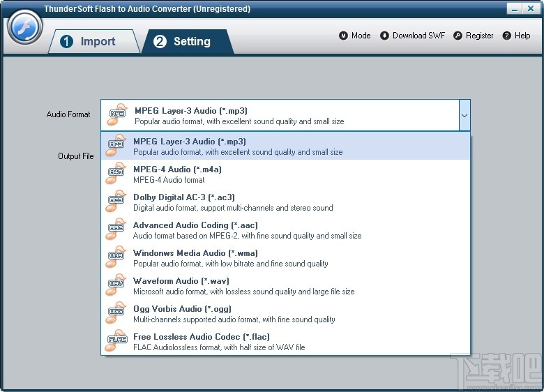Choose Windonws Media Audio (*.wma) option
544x392 pixels.
tap(285, 258)
